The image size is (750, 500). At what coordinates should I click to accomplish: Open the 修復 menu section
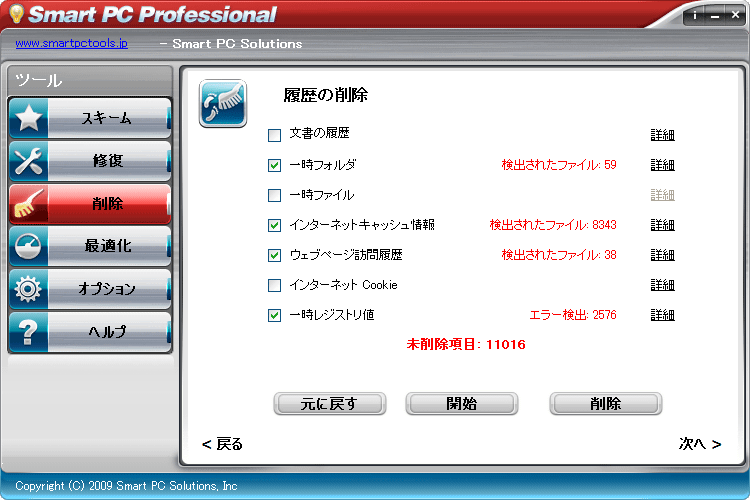pos(90,161)
